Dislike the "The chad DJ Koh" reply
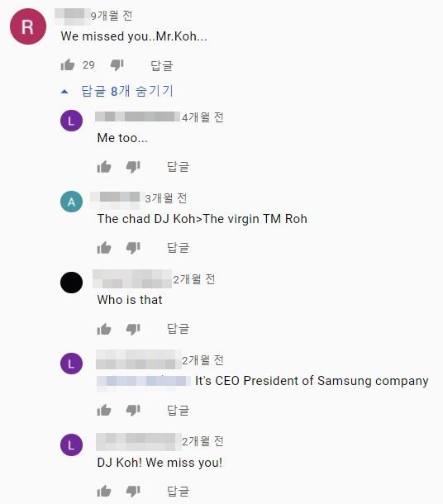 (x=133, y=248)
